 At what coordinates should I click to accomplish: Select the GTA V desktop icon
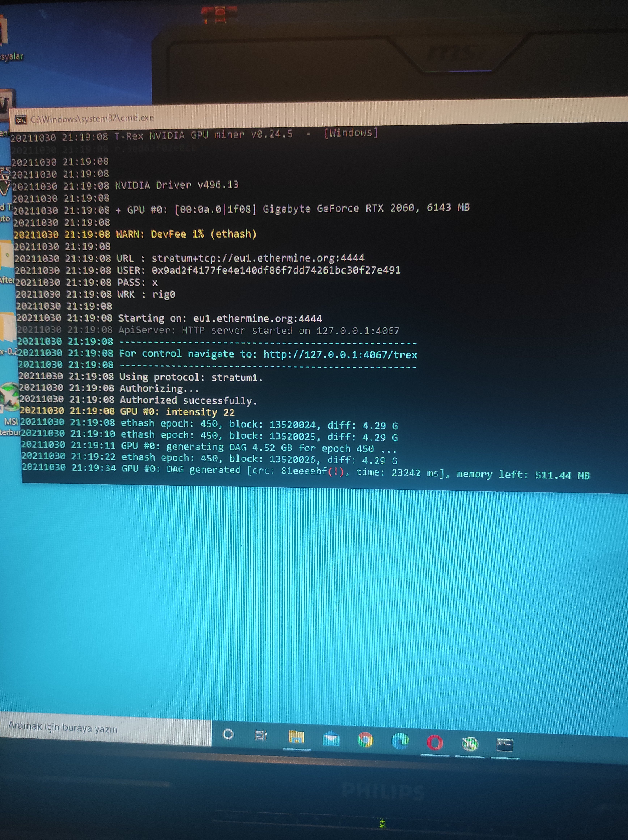[5, 182]
